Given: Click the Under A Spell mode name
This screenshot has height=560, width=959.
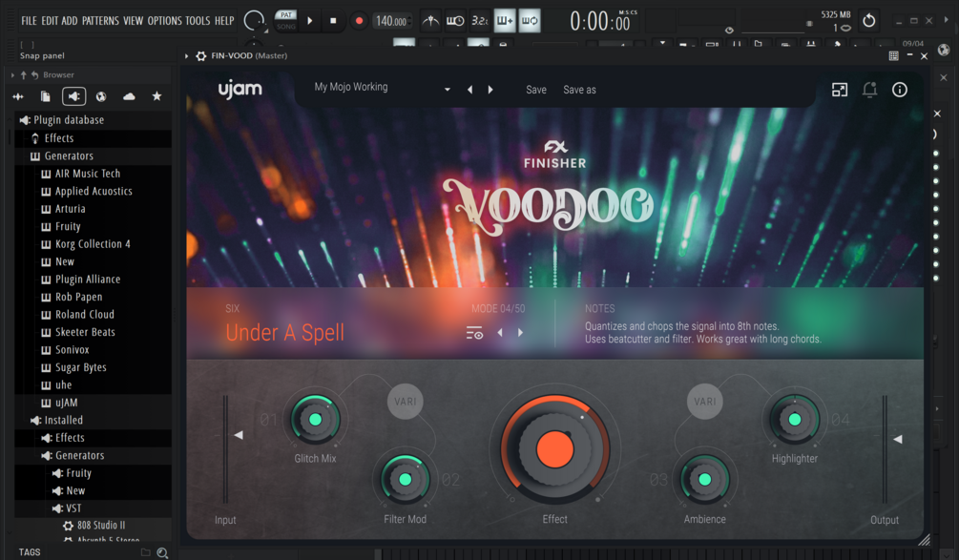Looking at the screenshot, I should coord(285,333).
